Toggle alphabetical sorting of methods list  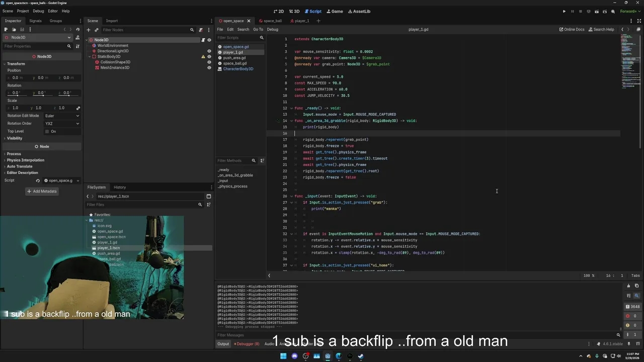(x=262, y=160)
